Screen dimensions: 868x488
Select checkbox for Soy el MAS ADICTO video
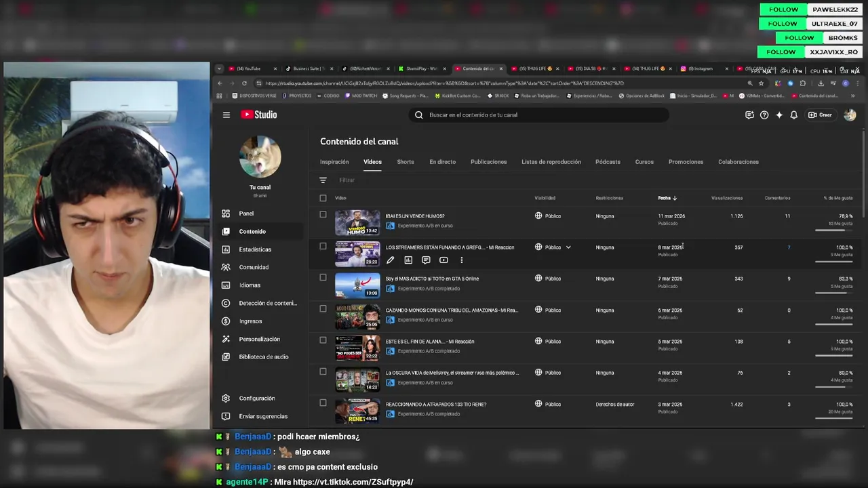tap(323, 277)
